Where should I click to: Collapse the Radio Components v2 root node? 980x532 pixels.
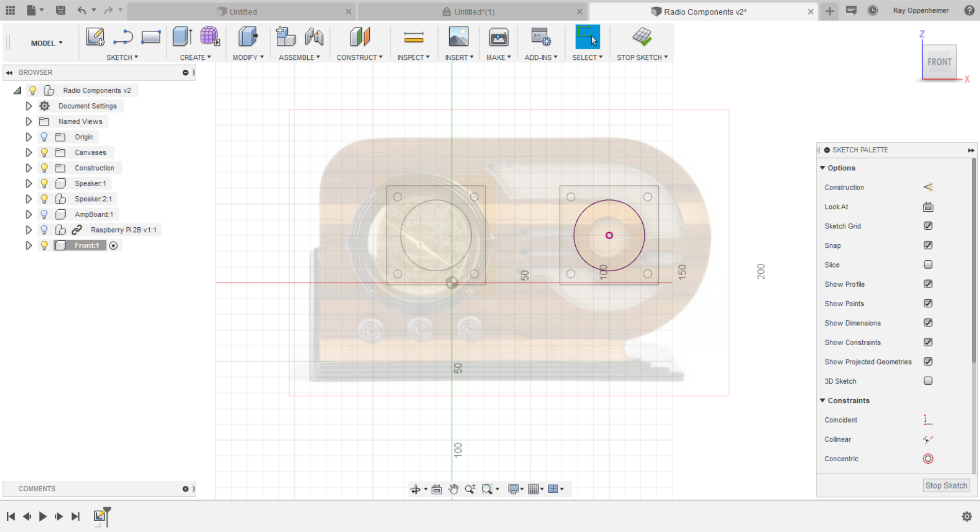click(x=17, y=90)
